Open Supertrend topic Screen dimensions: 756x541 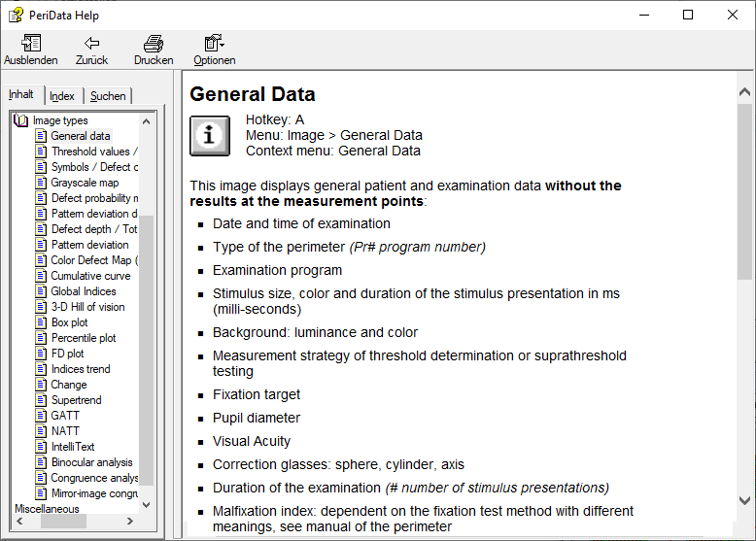point(76,400)
